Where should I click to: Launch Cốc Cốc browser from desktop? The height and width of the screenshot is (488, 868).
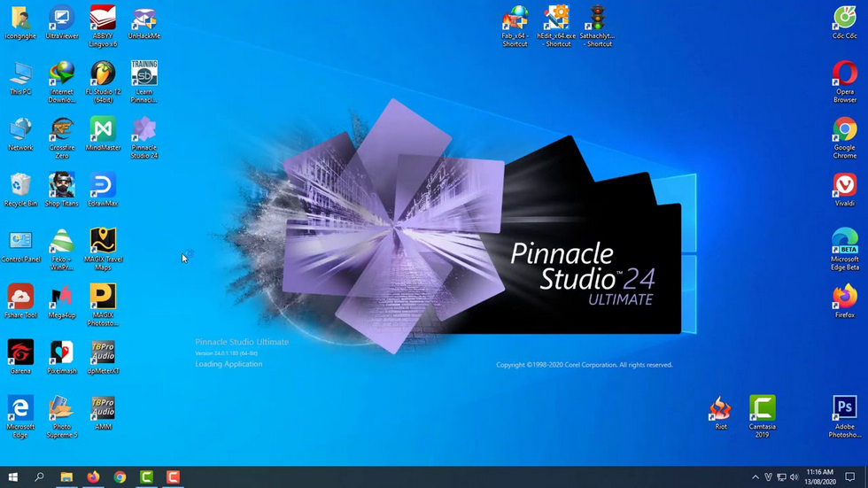click(845, 22)
